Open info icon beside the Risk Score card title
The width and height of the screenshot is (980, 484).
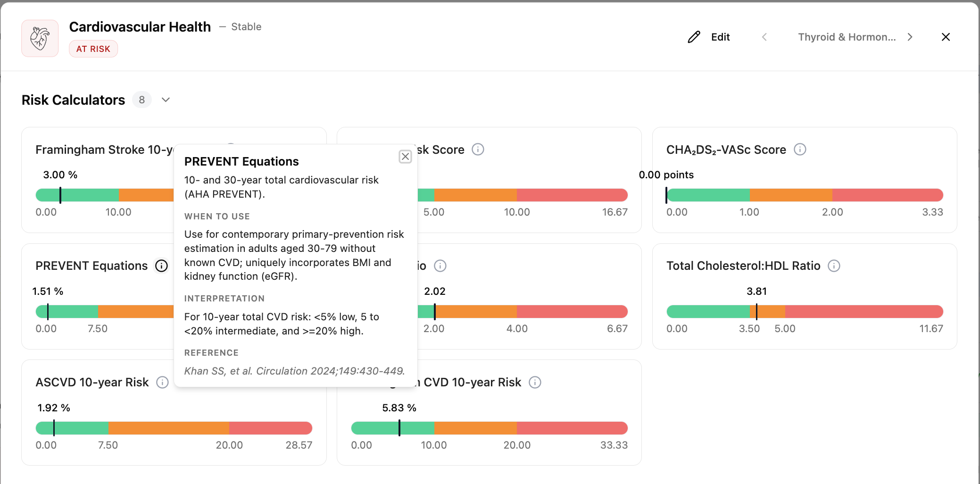pos(478,150)
